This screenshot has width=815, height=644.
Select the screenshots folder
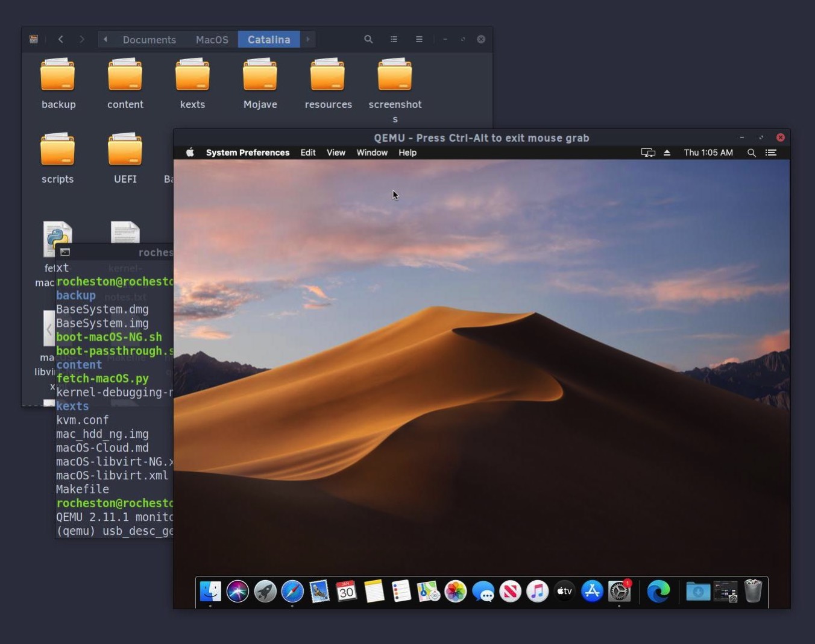point(395,90)
